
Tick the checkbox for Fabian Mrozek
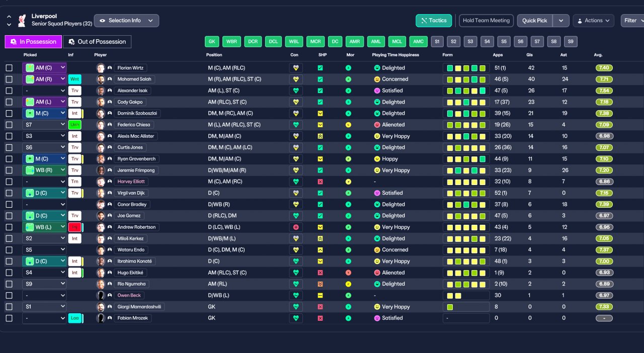click(x=9, y=318)
